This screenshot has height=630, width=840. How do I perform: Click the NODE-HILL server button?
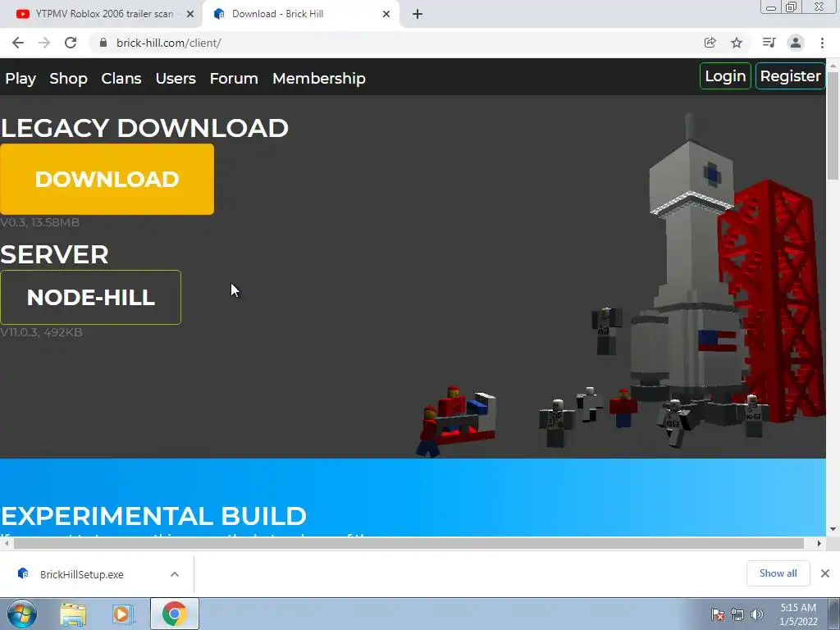(x=90, y=297)
